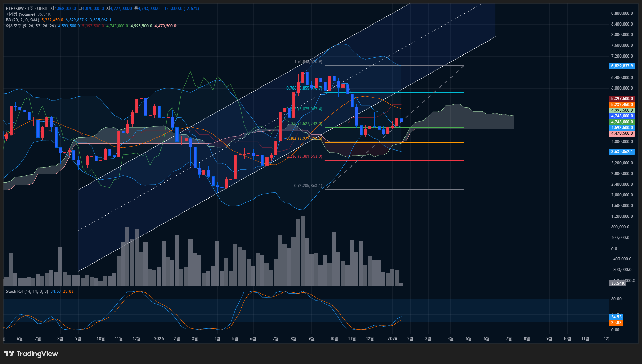Select the Fibonacci 0 (2,205,863.1) level label
The width and height of the screenshot is (642, 364).
(x=308, y=186)
